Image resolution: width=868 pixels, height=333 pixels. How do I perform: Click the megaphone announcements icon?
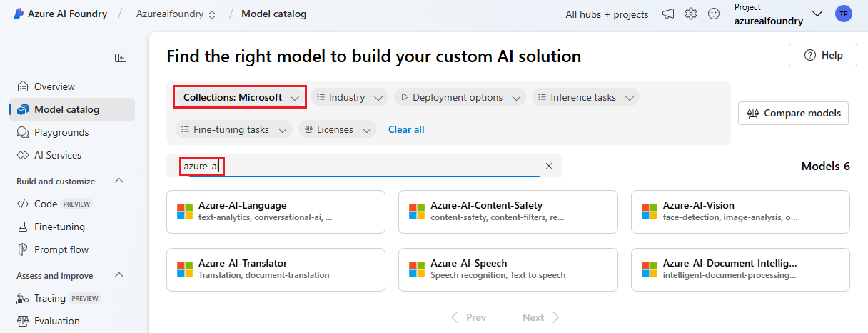(668, 14)
